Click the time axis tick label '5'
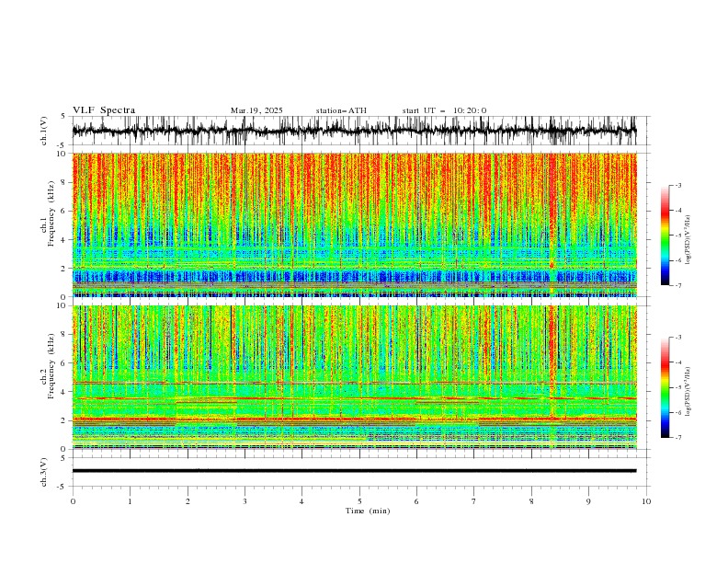Screen dimensions: 728x563 coord(359,501)
